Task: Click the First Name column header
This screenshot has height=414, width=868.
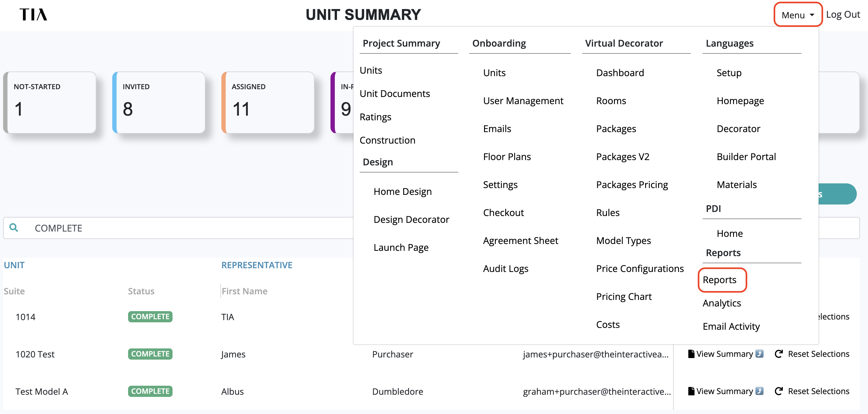Action: [x=244, y=291]
